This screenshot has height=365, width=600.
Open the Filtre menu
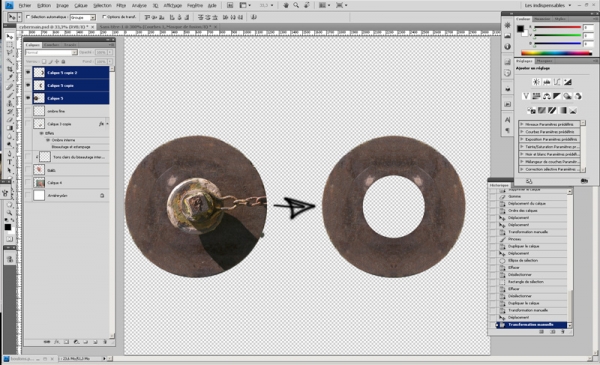click(x=121, y=6)
